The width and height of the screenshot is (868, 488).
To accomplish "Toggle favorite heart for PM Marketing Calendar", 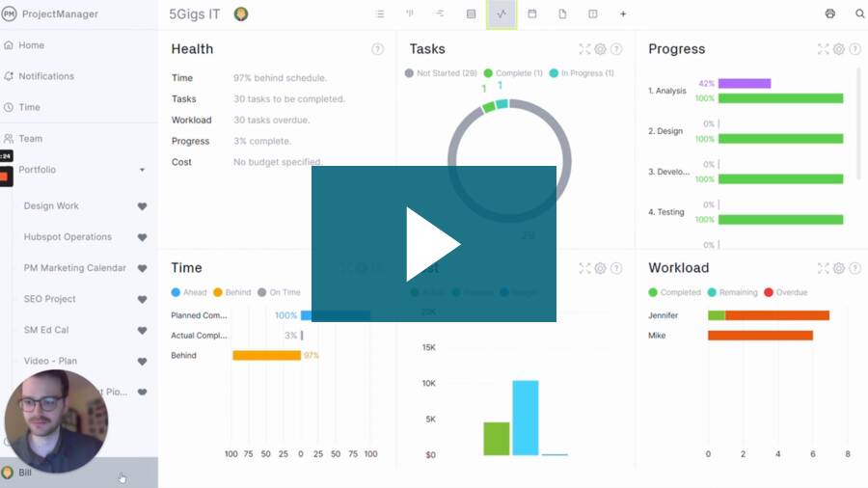I will [x=143, y=268].
